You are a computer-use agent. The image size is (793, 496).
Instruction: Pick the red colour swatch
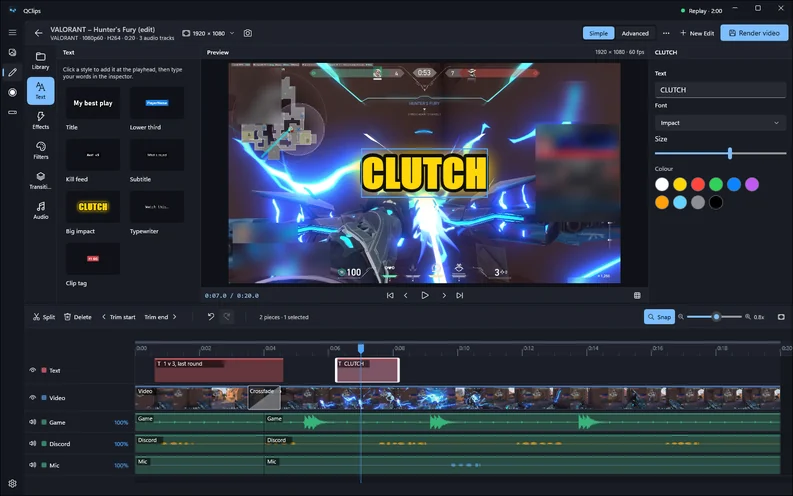pos(698,185)
